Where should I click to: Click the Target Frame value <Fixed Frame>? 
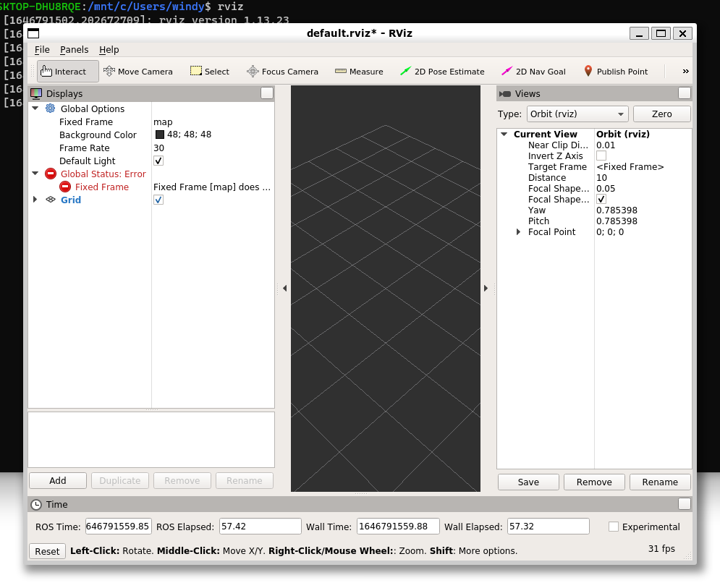[x=630, y=166]
